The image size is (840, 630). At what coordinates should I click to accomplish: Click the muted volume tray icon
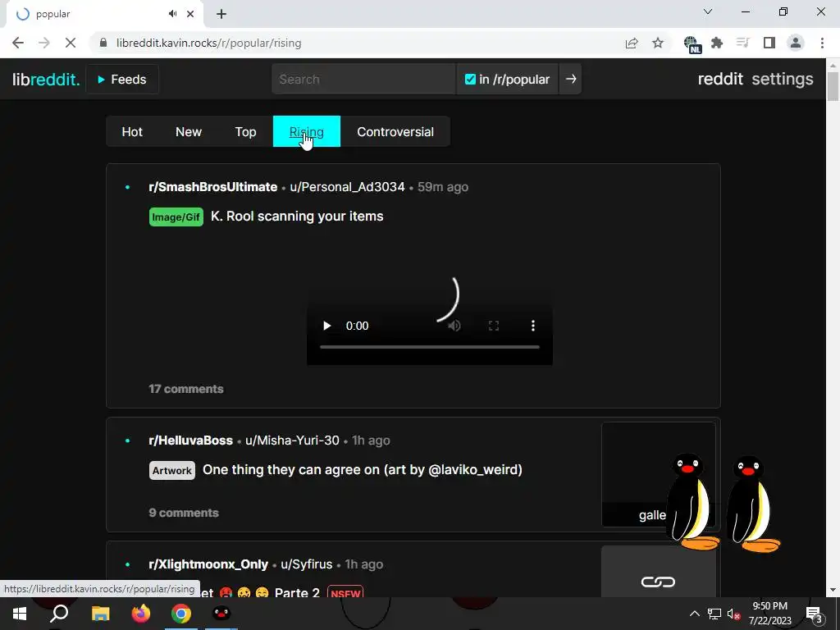pos(733,614)
